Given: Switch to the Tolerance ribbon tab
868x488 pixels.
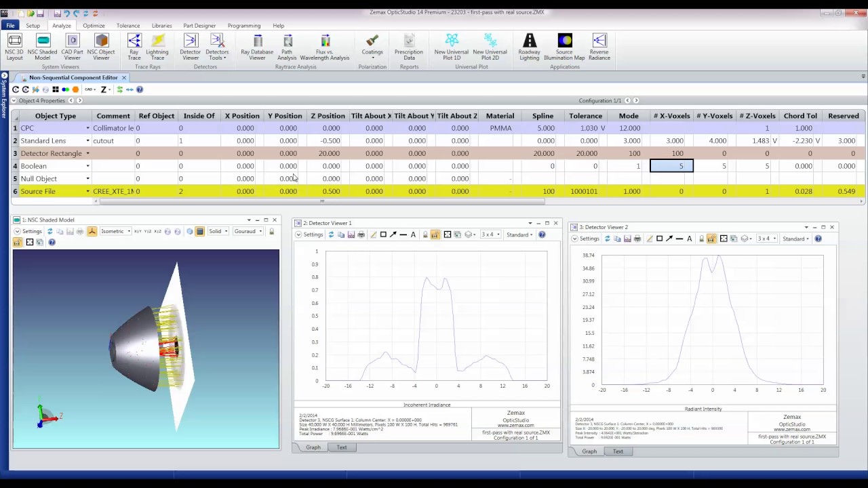Looking at the screenshot, I should 128,26.
